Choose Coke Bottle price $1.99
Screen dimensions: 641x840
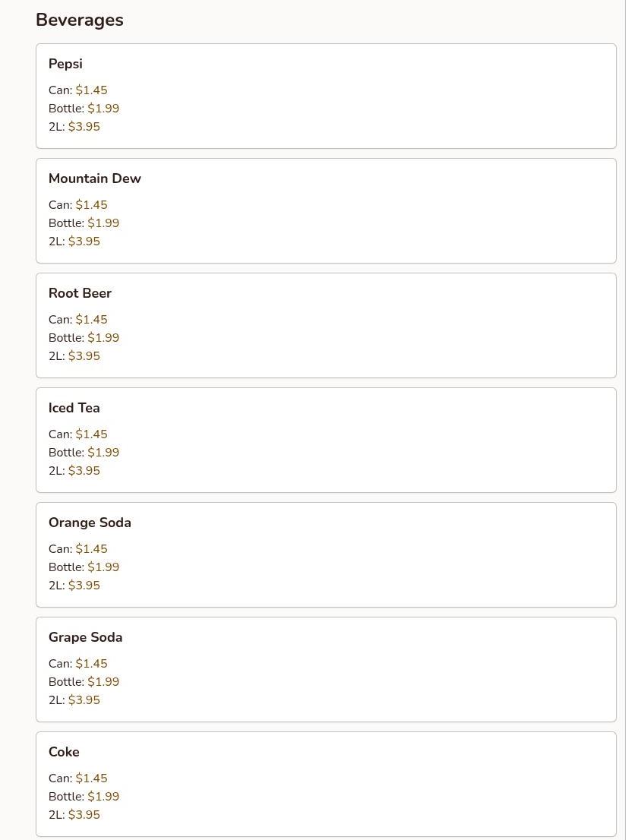click(x=103, y=797)
